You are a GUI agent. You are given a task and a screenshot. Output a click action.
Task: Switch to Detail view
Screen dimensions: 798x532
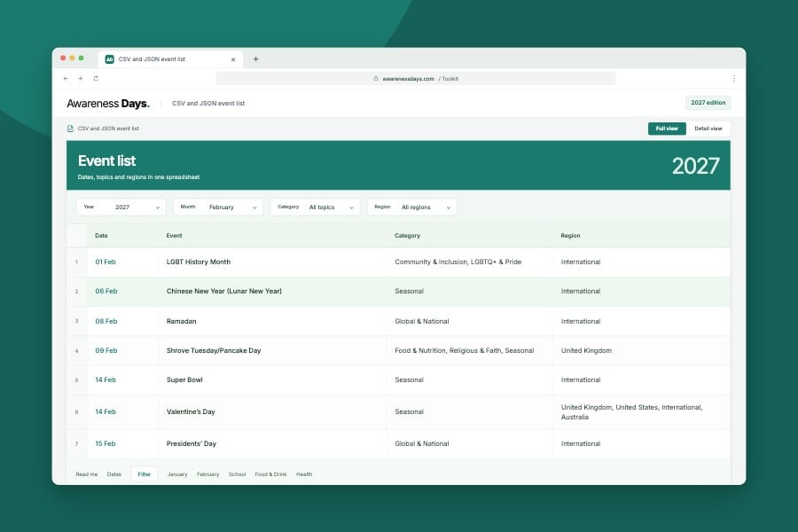[708, 129]
